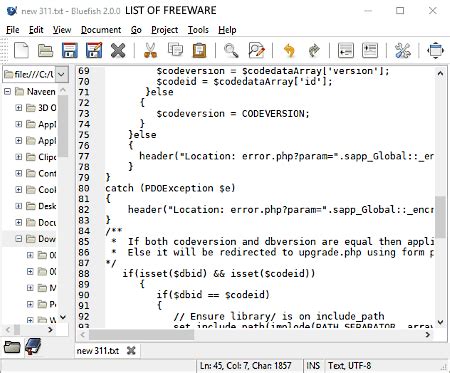
Task: Expand the Cool folder node
Action: point(19,189)
